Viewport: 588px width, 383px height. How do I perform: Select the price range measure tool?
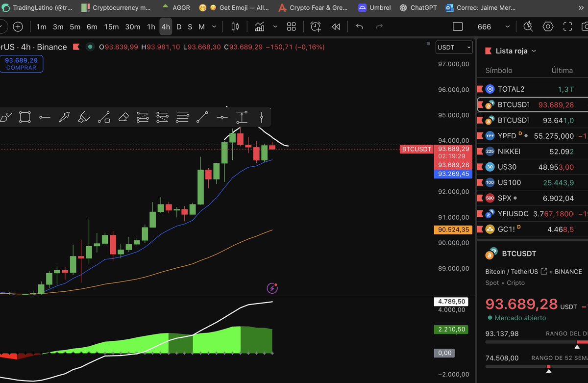[x=242, y=117]
